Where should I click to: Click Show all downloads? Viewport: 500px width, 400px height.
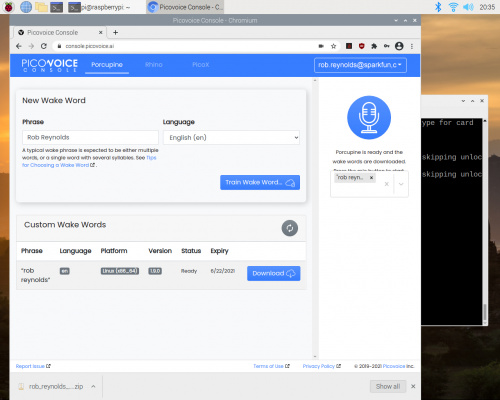pyautogui.click(x=388, y=386)
